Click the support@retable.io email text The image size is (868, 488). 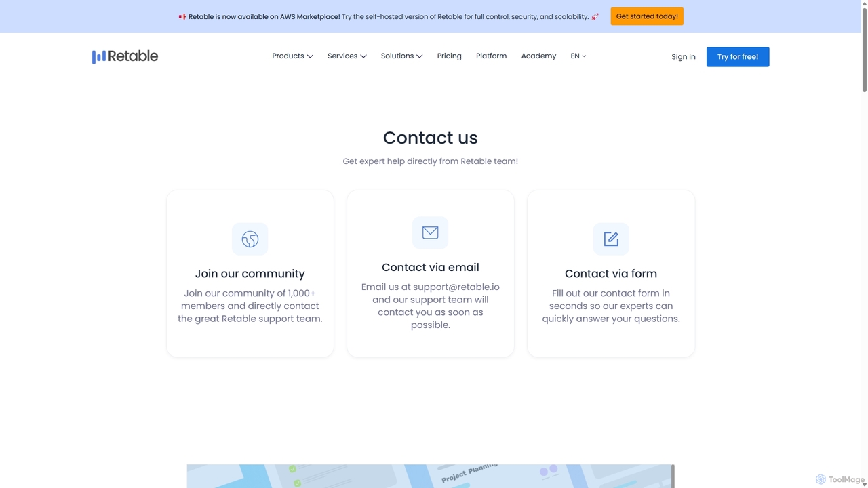tap(456, 287)
